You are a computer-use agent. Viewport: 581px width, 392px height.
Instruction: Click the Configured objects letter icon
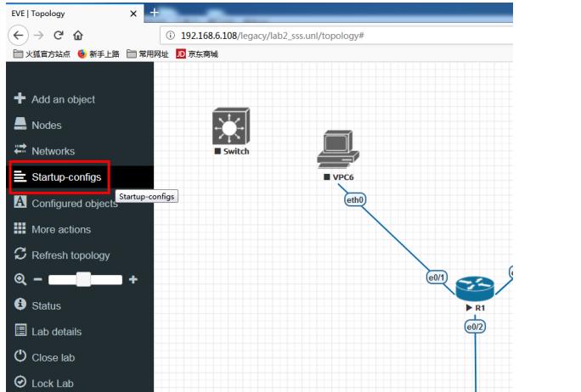(20, 202)
